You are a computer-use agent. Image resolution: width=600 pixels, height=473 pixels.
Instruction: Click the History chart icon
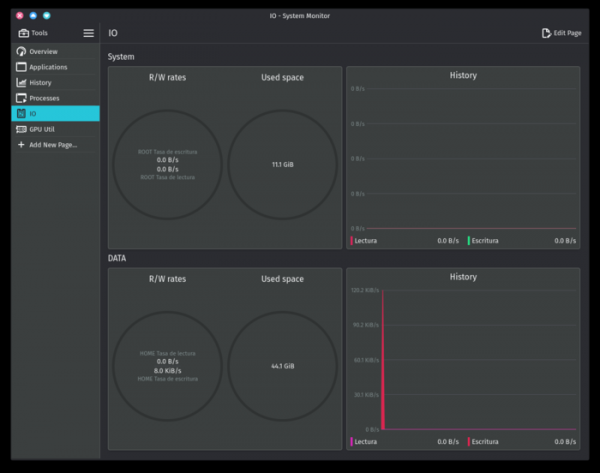(x=22, y=83)
